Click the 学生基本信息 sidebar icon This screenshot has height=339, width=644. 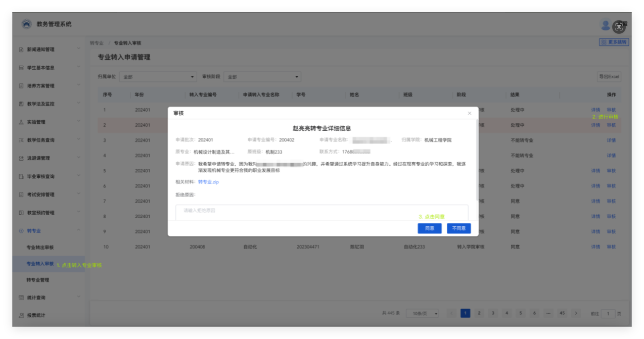click(21, 68)
